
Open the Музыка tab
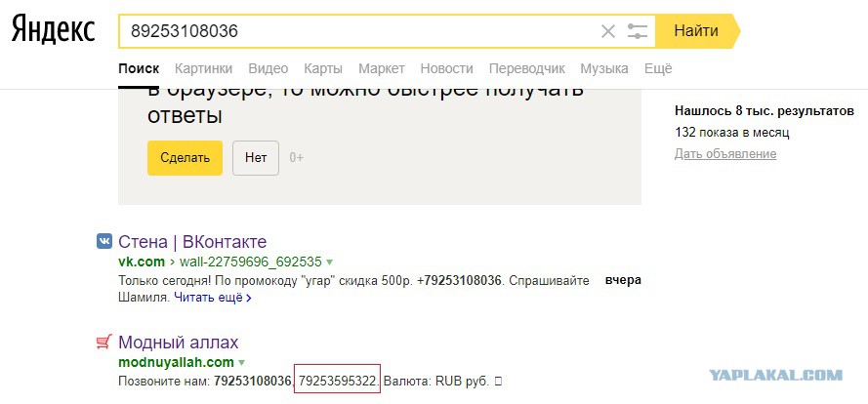pyautogui.click(x=604, y=68)
